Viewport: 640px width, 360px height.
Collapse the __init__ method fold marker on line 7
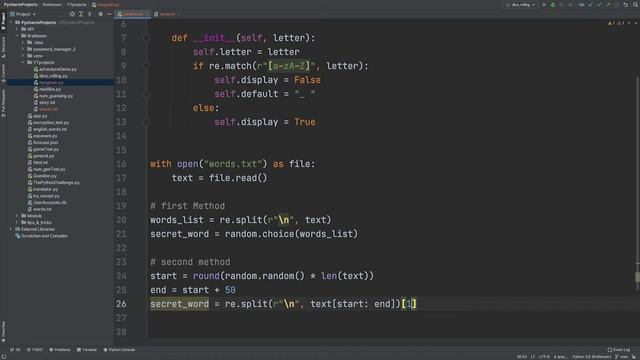(147, 38)
